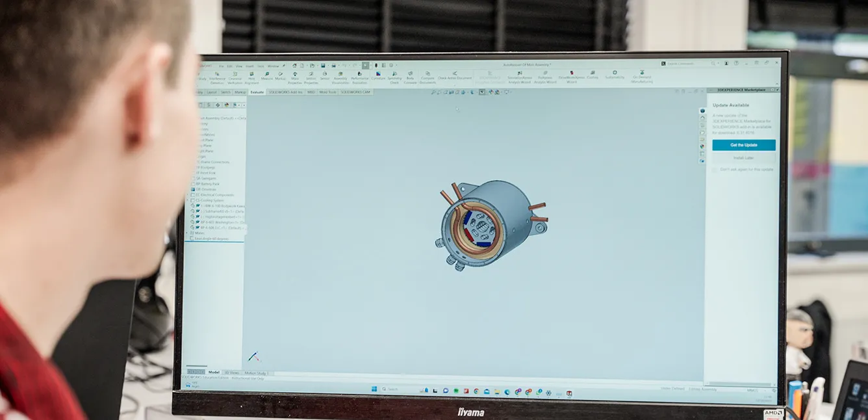The height and width of the screenshot is (420, 868).
Task: Open the Edit Appearance color swatch
Action: click(491, 92)
